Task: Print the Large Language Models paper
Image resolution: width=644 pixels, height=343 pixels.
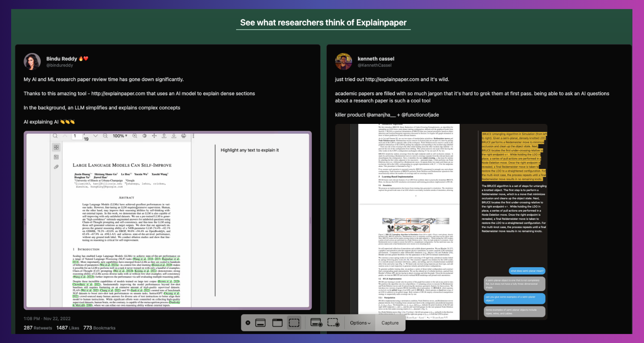Action: (x=183, y=135)
